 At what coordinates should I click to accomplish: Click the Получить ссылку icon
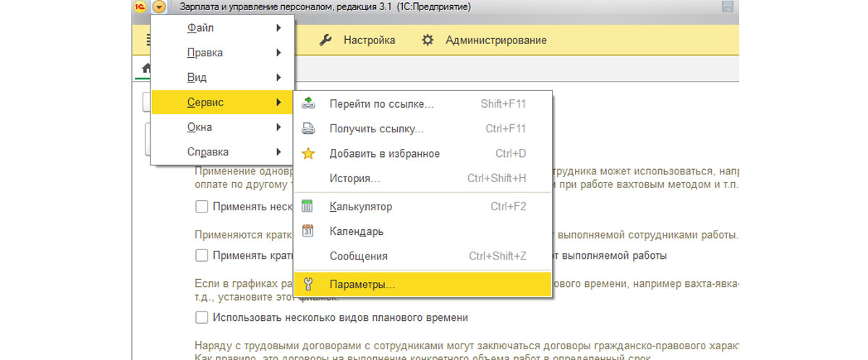(308, 129)
